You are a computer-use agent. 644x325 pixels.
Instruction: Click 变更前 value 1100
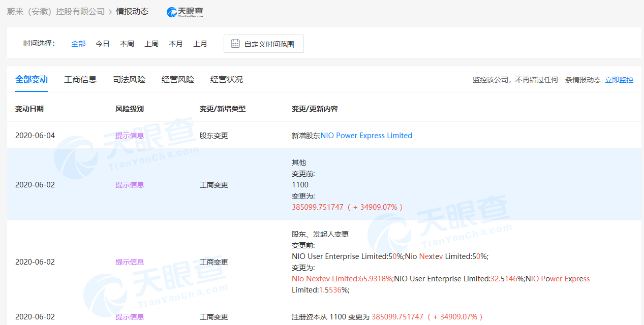pos(300,185)
